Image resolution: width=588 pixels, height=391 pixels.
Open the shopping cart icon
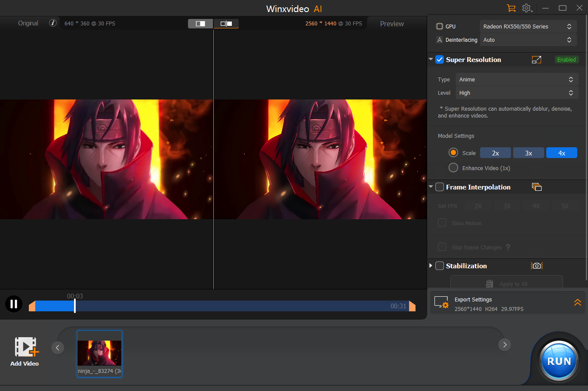(511, 8)
